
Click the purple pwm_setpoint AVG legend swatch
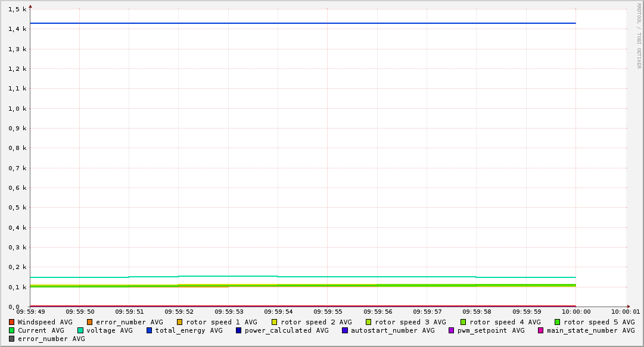[452, 330]
